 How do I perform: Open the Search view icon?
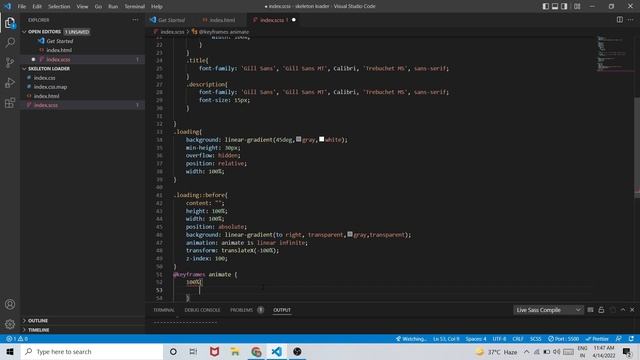10,42
